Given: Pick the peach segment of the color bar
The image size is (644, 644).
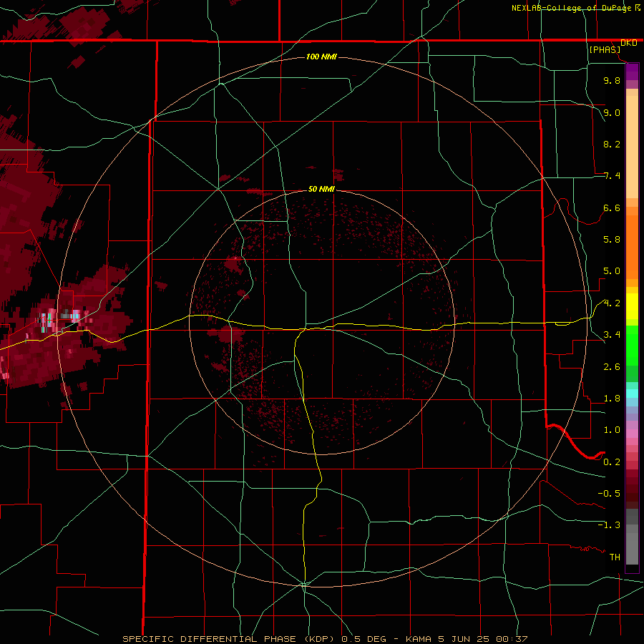Looking at the screenshot, I should coord(632,144).
